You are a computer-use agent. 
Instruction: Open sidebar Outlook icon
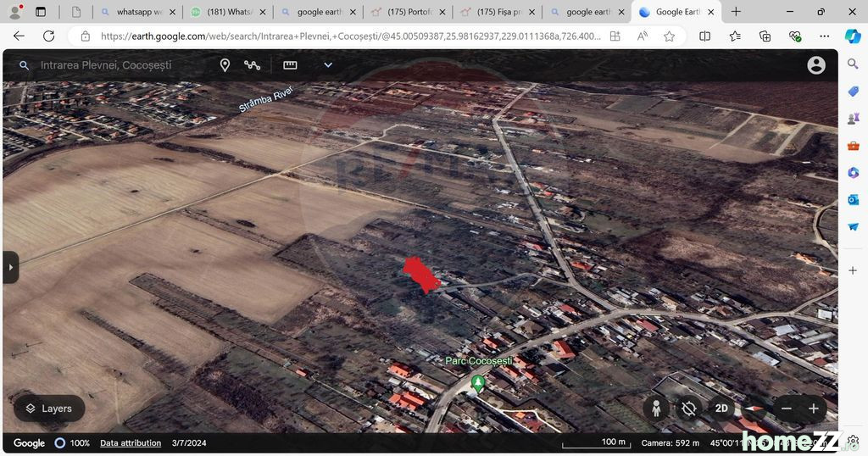(853, 200)
